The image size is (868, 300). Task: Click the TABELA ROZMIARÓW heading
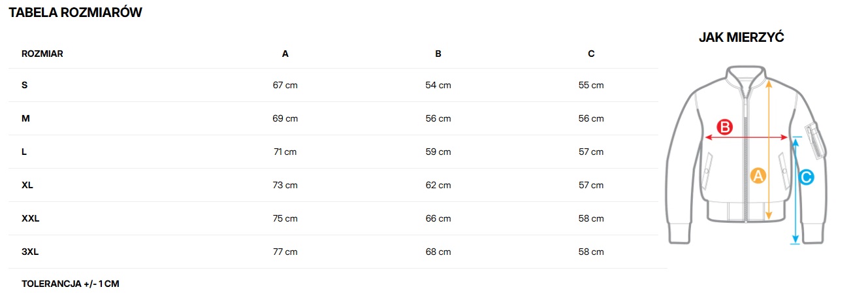pyautogui.click(x=76, y=12)
